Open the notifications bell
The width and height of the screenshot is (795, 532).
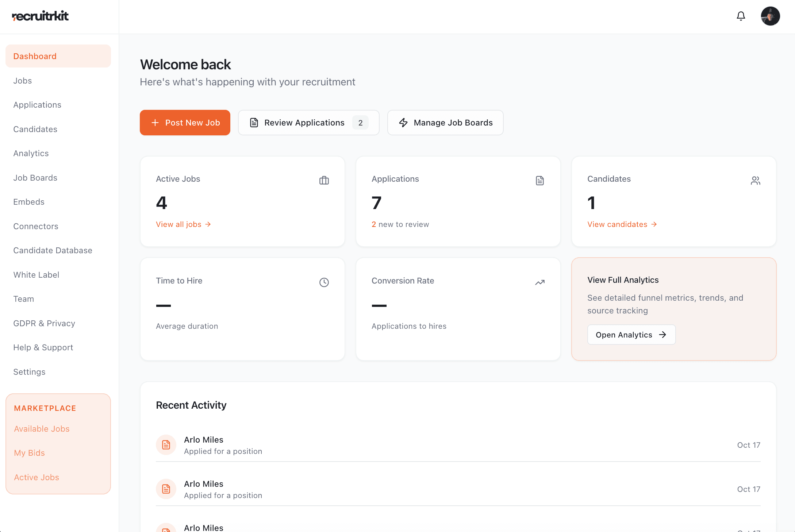pyautogui.click(x=741, y=16)
